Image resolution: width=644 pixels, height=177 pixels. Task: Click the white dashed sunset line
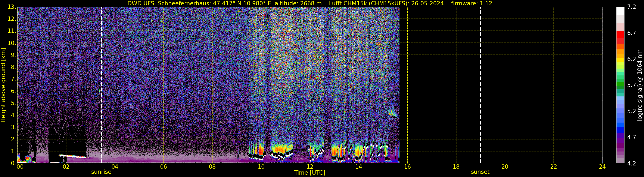480,85
